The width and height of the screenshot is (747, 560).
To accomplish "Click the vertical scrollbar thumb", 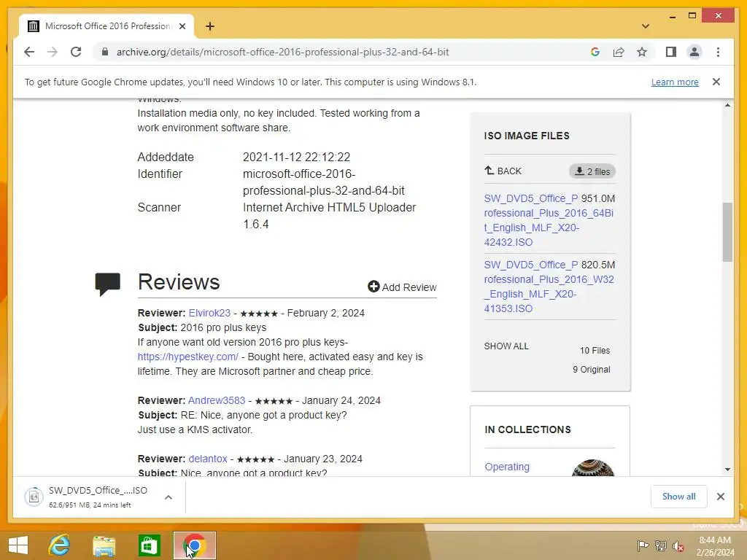I will 727,232.
